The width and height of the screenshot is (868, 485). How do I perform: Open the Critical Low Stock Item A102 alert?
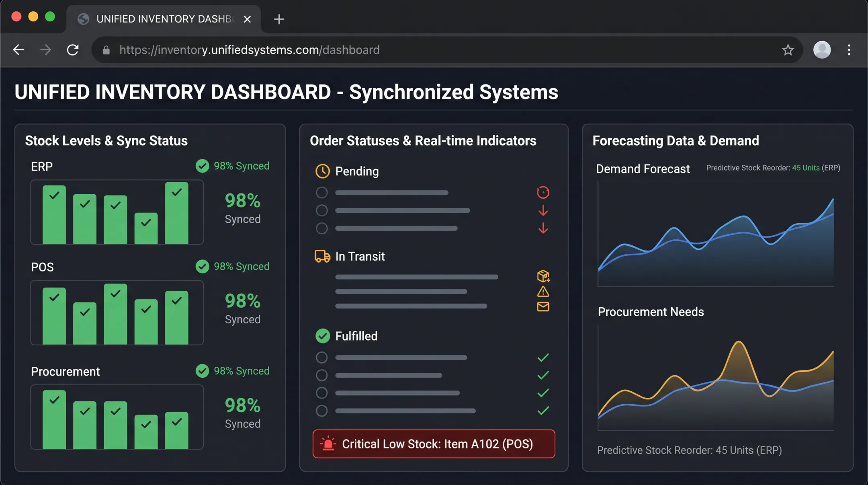pyautogui.click(x=434, y=444)
